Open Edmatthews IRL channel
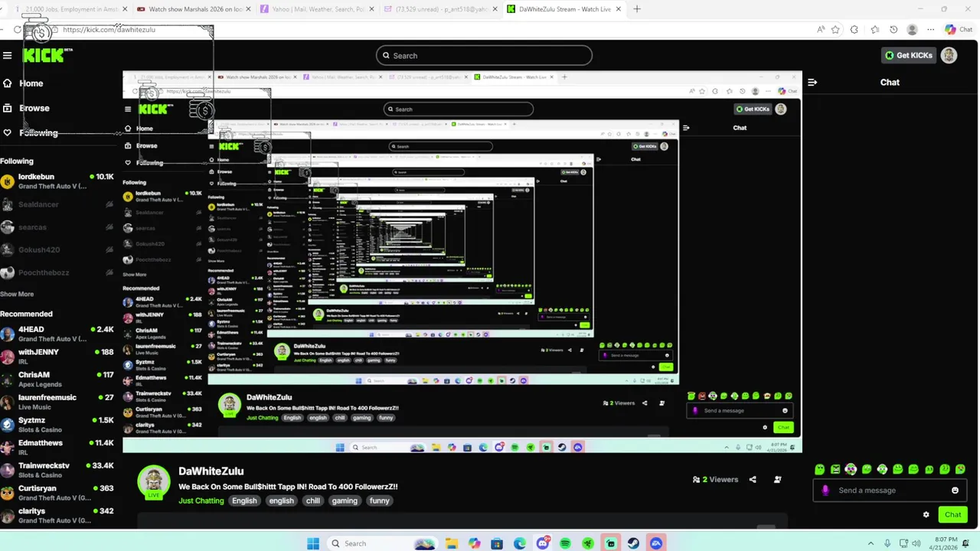Viewport: 980px width, 551px height. [x=57, y=448]
